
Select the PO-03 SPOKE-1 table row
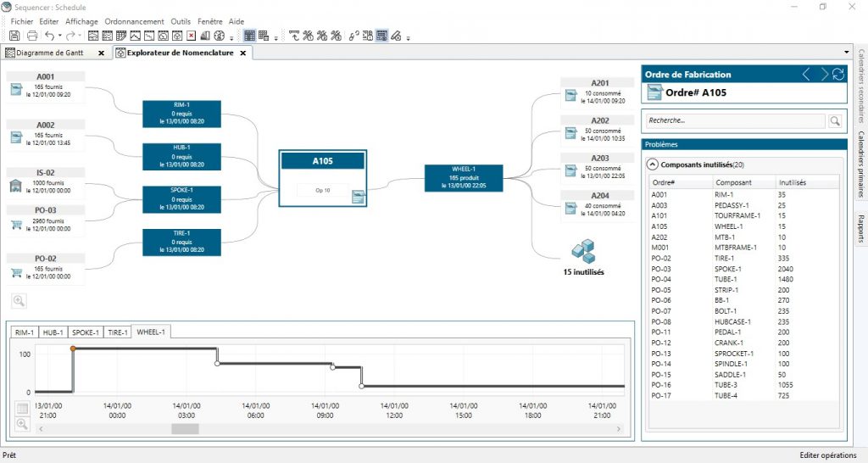point(744,269)
